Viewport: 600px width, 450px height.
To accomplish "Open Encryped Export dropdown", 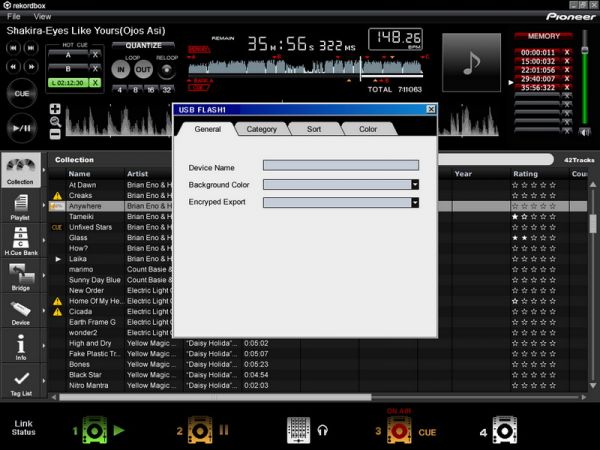I will click(415, 202).
